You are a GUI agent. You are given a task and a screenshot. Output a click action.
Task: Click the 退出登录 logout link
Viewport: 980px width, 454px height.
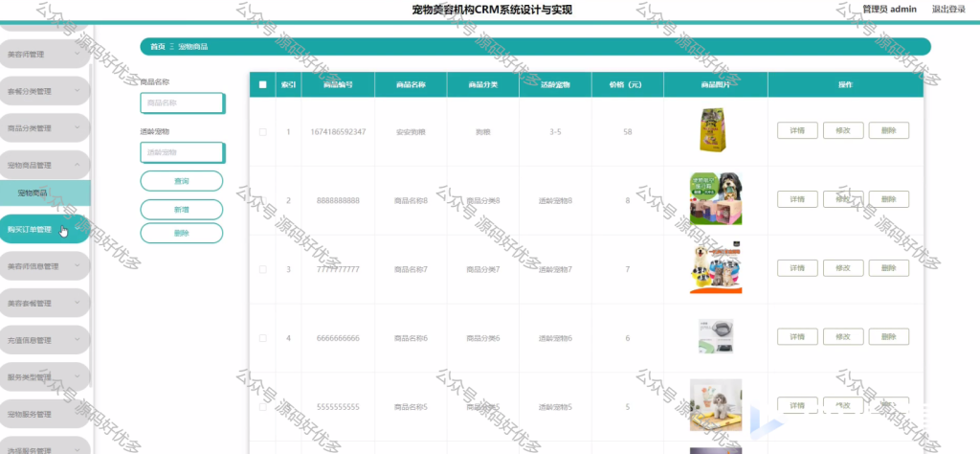click(x=948, y=9)
